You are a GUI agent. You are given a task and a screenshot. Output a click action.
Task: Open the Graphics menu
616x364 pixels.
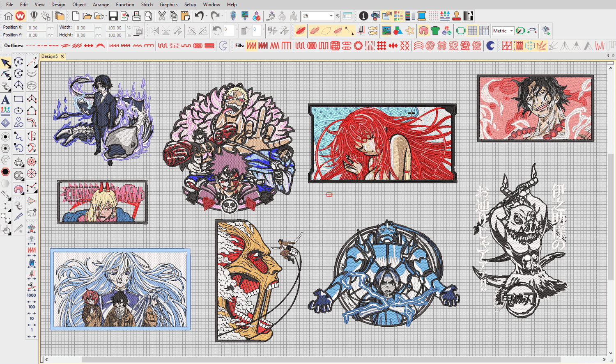tap(169, 5)
